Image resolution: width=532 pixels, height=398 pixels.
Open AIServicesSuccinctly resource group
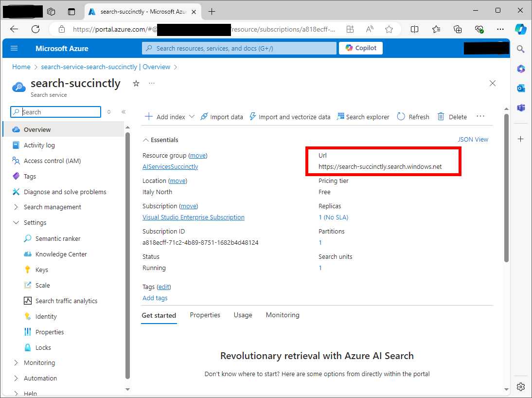[x=170, y=167]
